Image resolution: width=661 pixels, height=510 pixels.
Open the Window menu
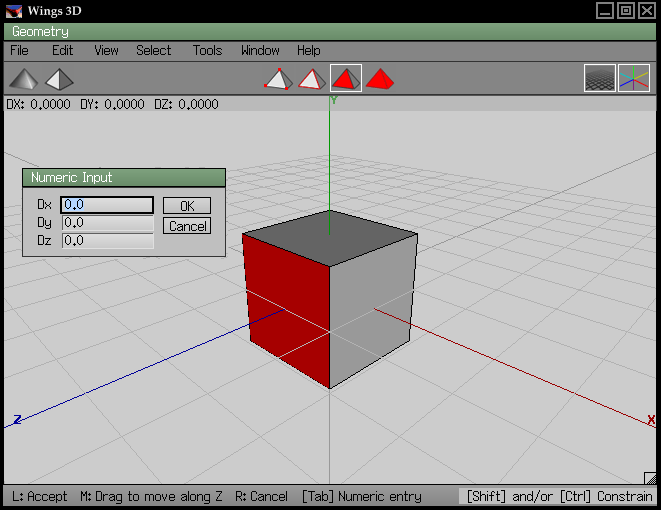coord(260,51)
